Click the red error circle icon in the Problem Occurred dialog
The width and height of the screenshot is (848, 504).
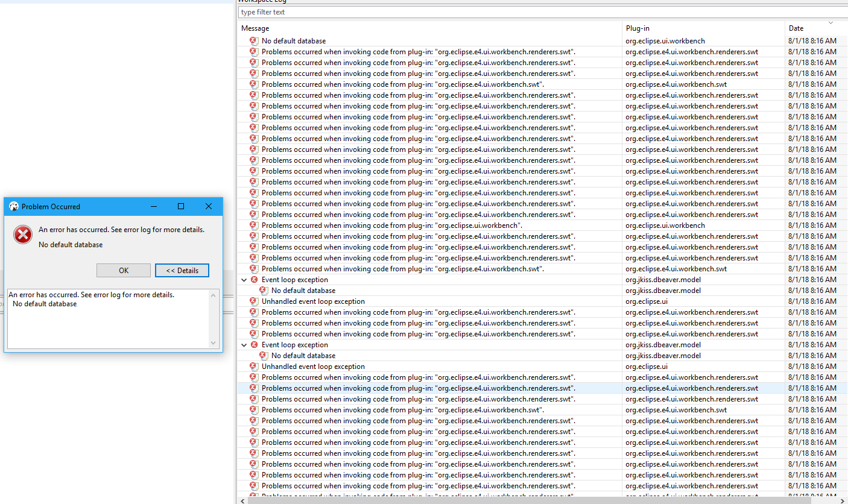click(23, 235)
